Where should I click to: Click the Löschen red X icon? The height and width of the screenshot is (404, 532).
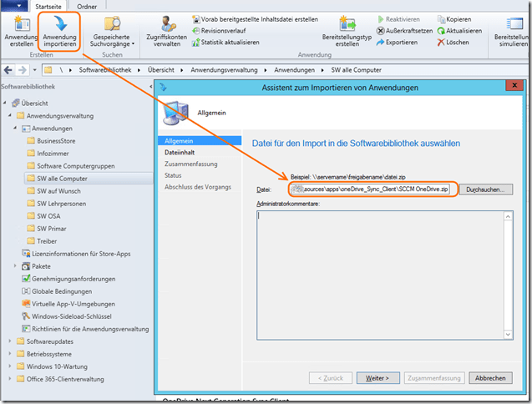tap(440, 42)
